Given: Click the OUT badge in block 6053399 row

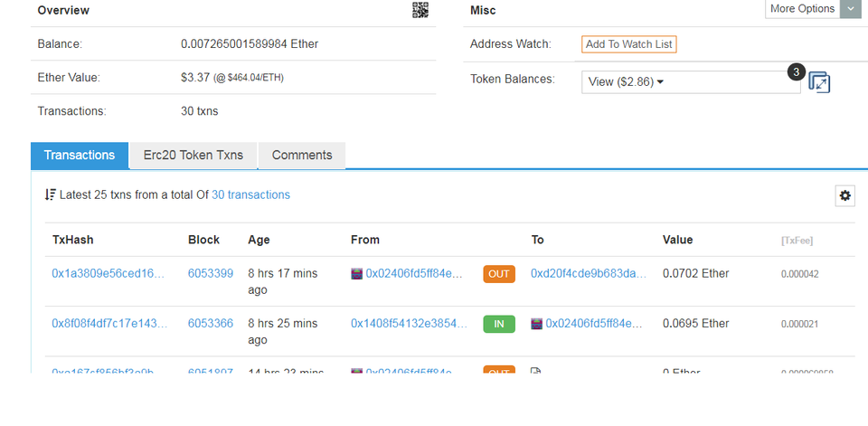Looking at the screenshot, I should tap(499, 274).
